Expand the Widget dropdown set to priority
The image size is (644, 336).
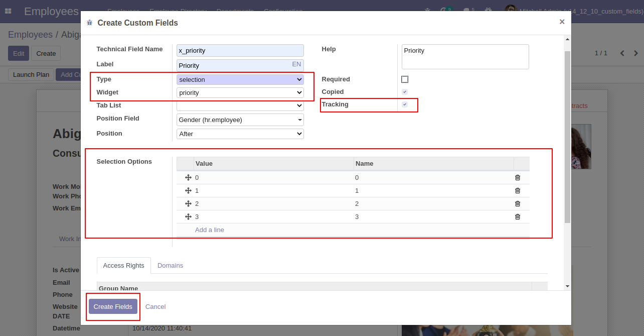(x=240, y=93)
